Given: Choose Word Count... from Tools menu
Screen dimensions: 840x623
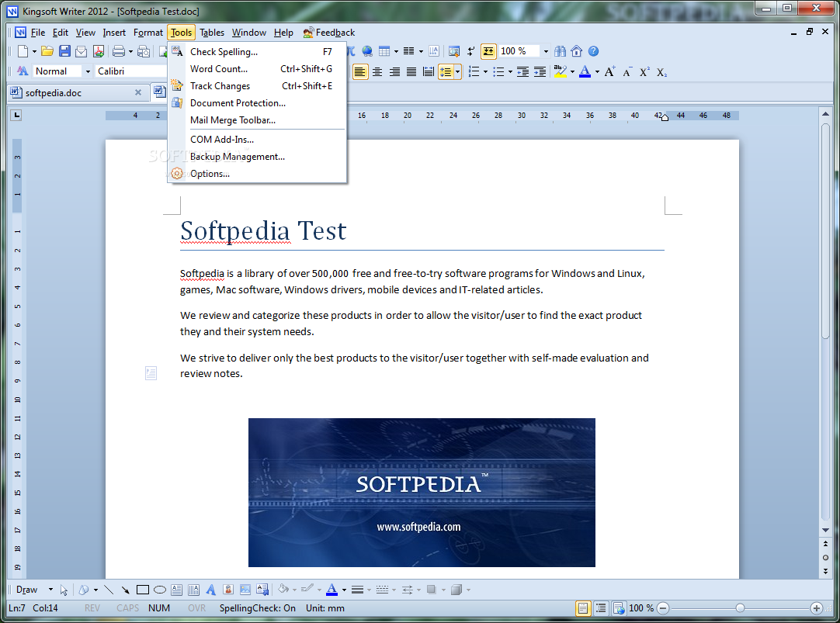Looking at the screenshot, I should coord(258,69).
